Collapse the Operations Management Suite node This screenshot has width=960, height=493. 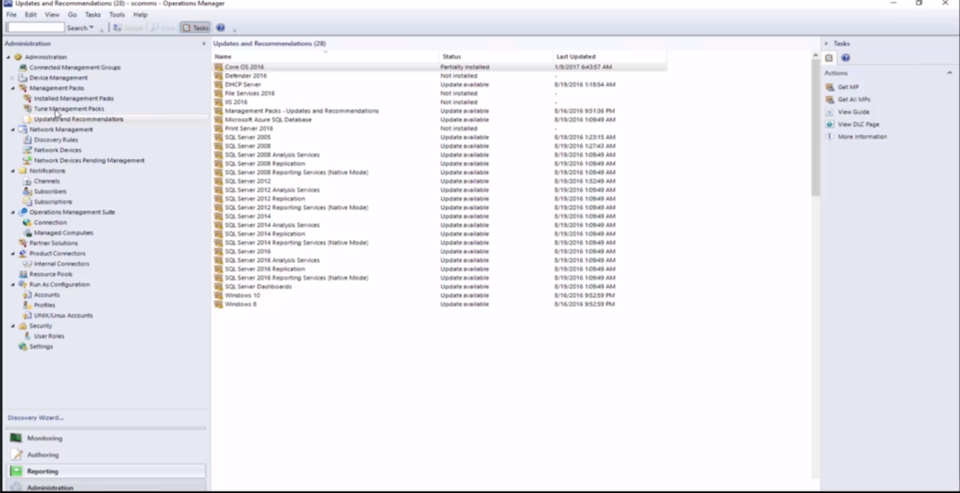[x=12, y=212]
